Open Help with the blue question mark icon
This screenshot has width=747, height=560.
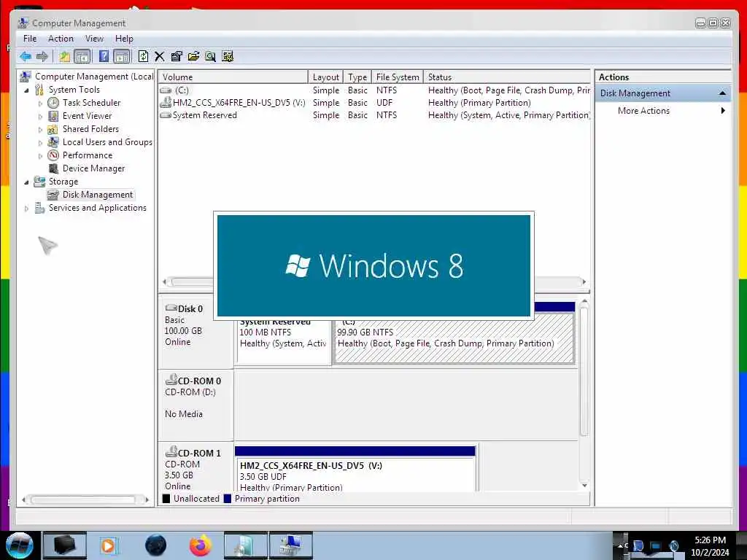pyautogui.click(x=104, y=57)
